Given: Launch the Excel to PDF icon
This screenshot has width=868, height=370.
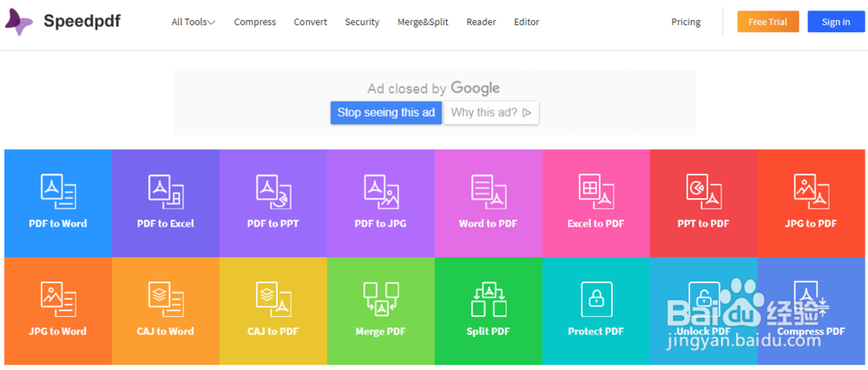Looking at the screenshot, I should pyautogui.click(x=596, y=192).
